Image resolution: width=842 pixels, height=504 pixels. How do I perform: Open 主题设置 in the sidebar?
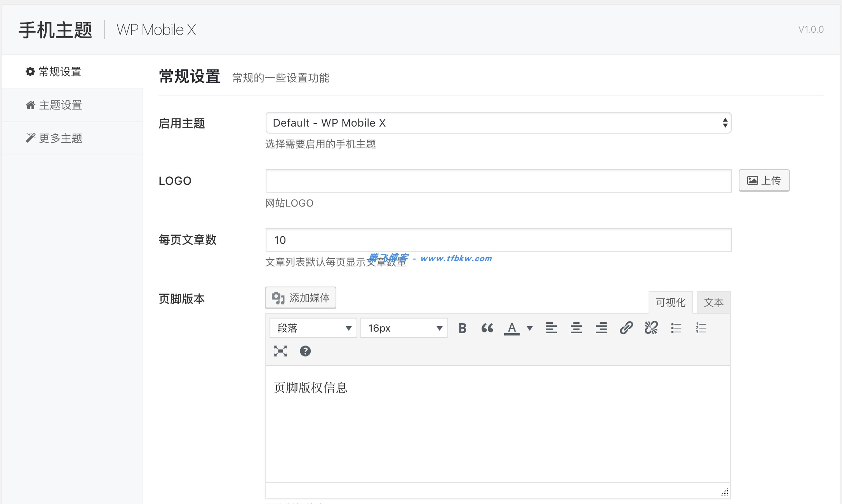pyautogui.click(x=72, y=105)
